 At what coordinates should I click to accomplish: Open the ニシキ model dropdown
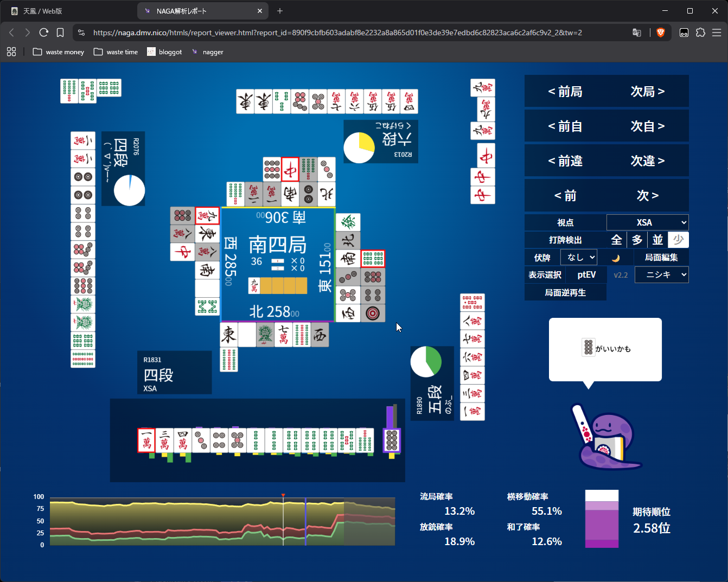tap(662, 275)
